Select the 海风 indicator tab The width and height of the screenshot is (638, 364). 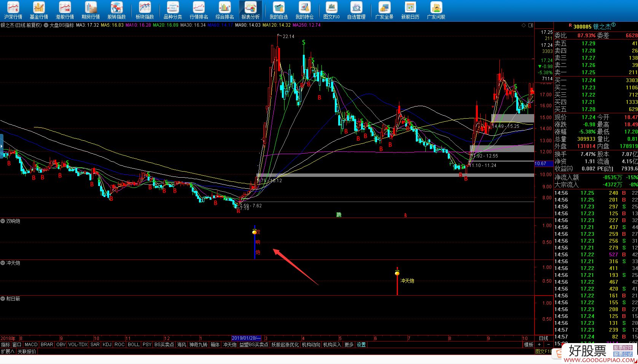181,345
